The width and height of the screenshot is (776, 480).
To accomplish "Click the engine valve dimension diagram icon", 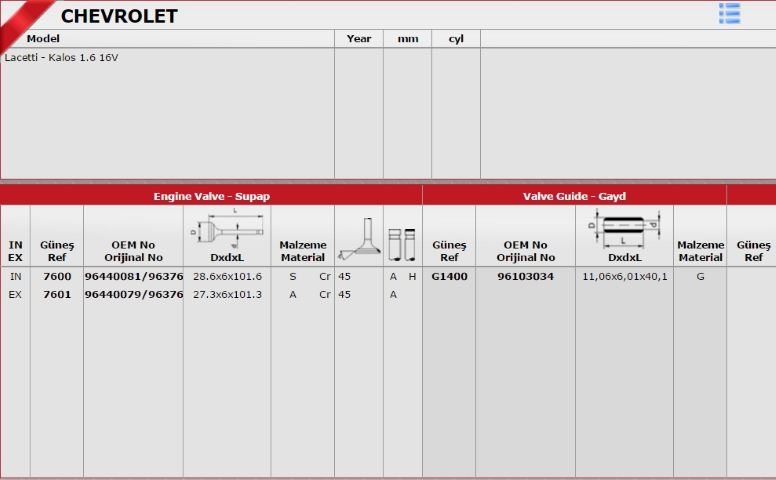I will [x=227, y=228].
